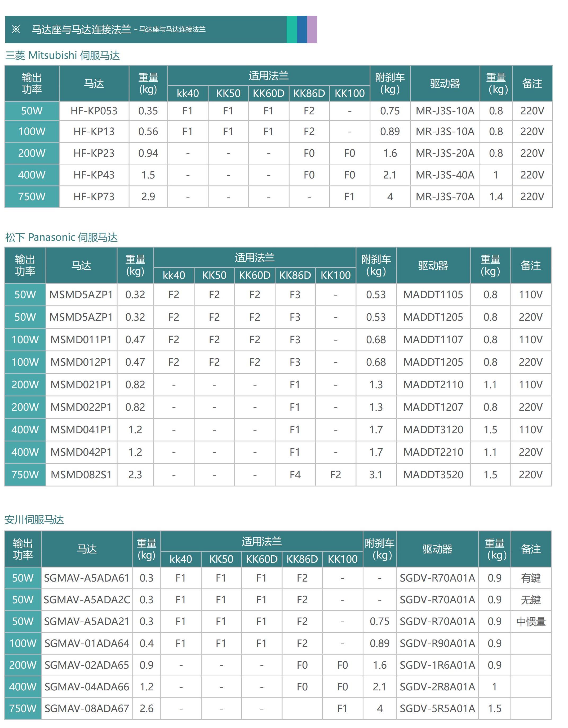Screen dimensions: 568x728
Task: Click weight value 0.94 for HF-KP23
Action: 148,153
